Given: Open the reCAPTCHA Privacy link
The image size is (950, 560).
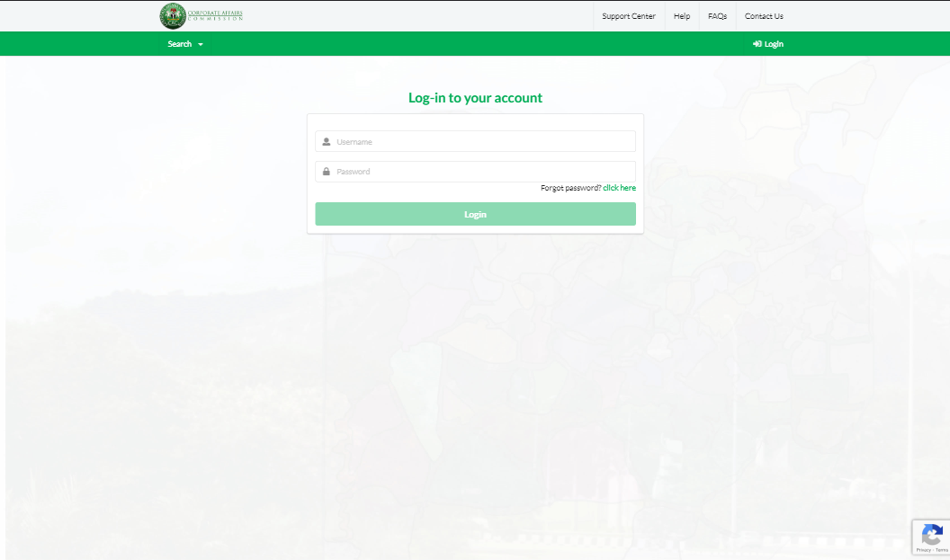Looking at the screenshot, I should point(923,549).
